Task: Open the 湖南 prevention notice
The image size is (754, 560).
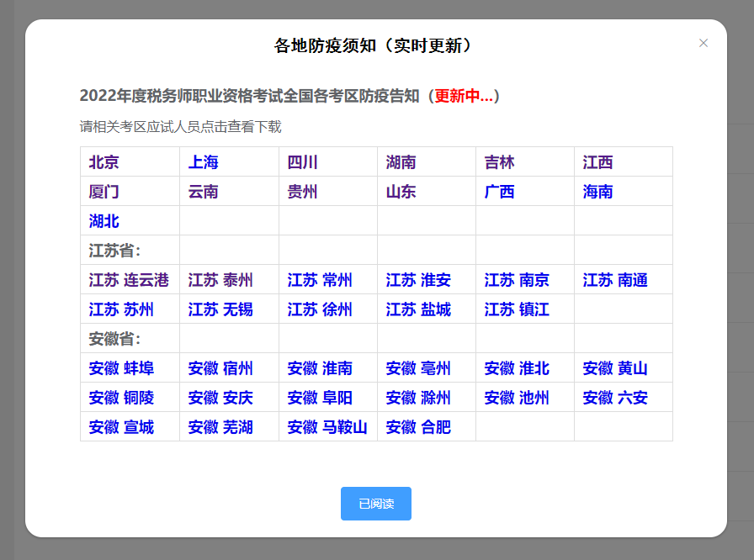Action: pyautogui.click(x=401, y=162)
